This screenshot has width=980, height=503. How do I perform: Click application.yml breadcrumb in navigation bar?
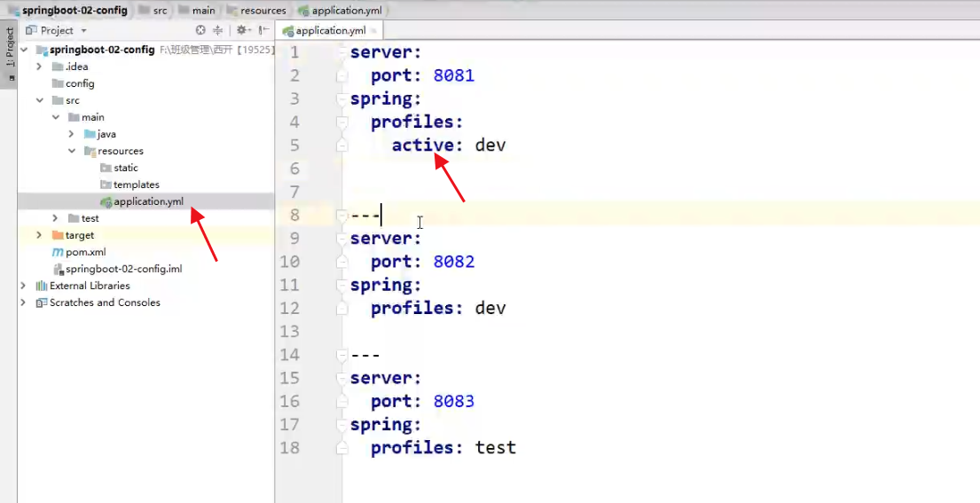[341, 10]
